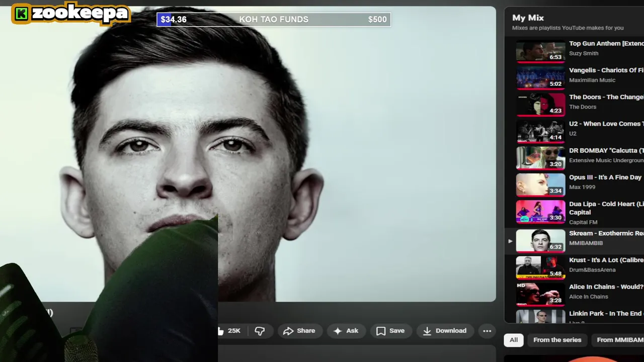The width and height of the screenshot is (644, 362).
Task: Click the main video player area
Action: pyautogui.click(x=248, y=154)
